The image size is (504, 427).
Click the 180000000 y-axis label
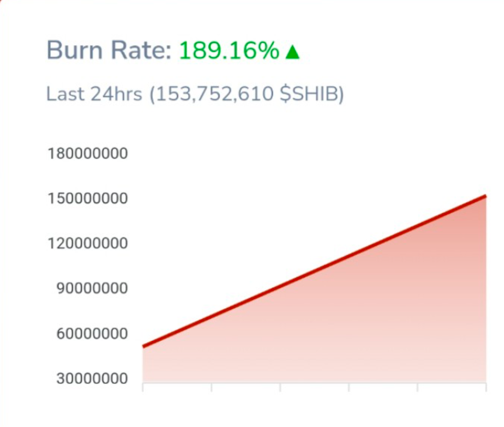coord(88,154)
